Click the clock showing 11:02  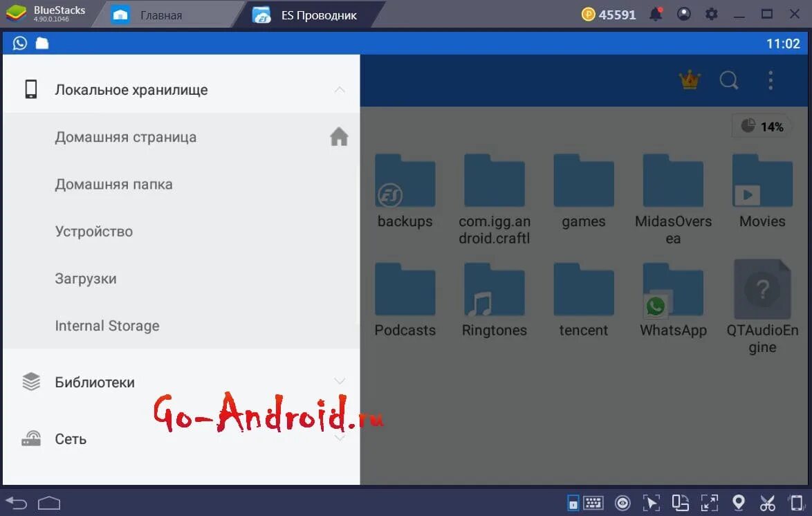(783, 44)
